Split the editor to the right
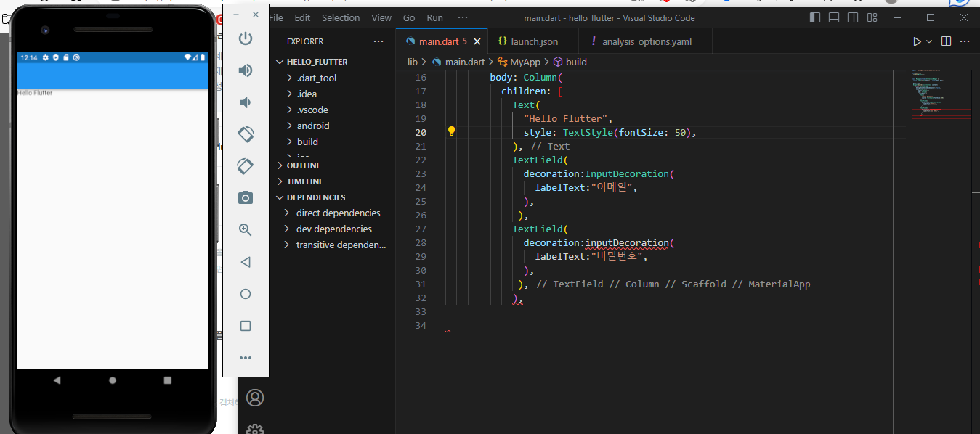Image resolution: width=980 pixels, height=434 pixels. tap(946, 41)
